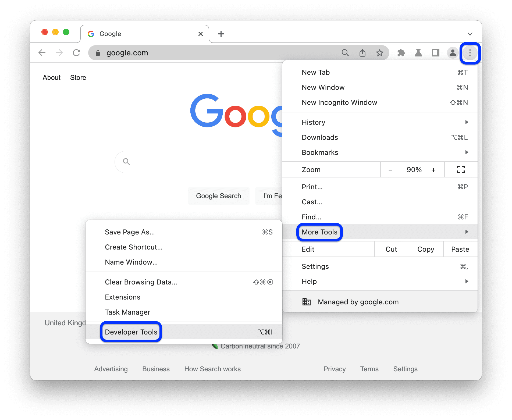Click the share icon in the address bar
This screenshot has width=512, height=420.
click(x=362, y=53)
